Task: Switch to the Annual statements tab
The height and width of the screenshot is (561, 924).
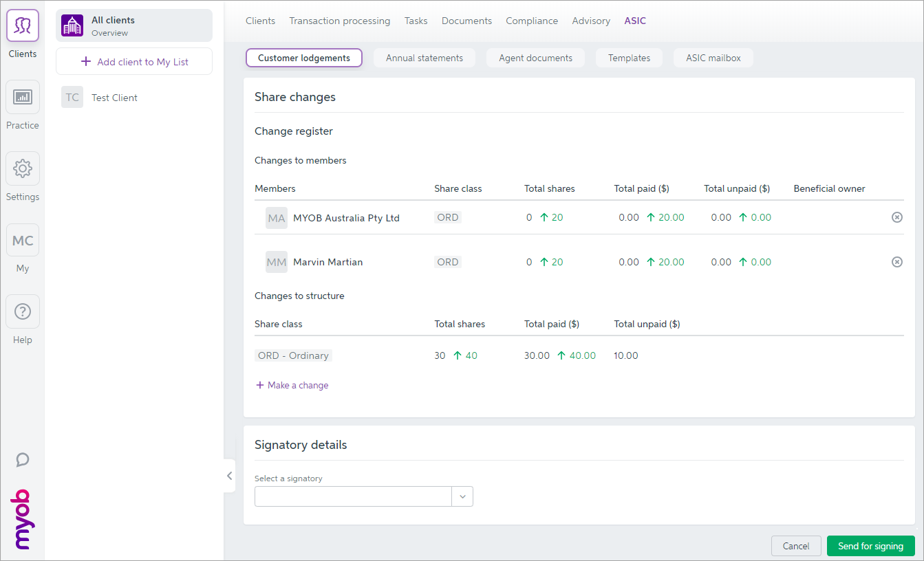Action: click(425, 58)
